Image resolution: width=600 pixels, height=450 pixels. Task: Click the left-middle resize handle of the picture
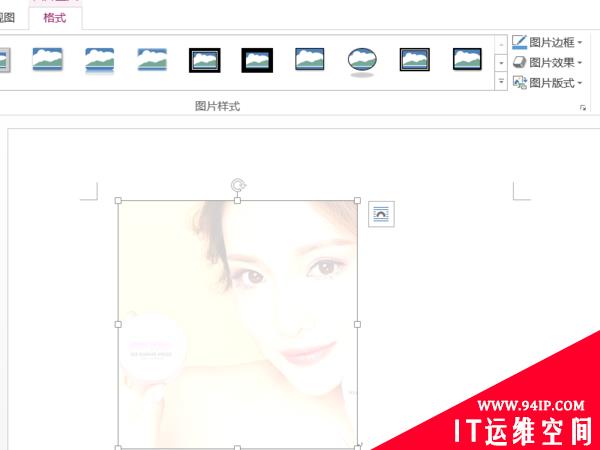click(x=118, y=324)
